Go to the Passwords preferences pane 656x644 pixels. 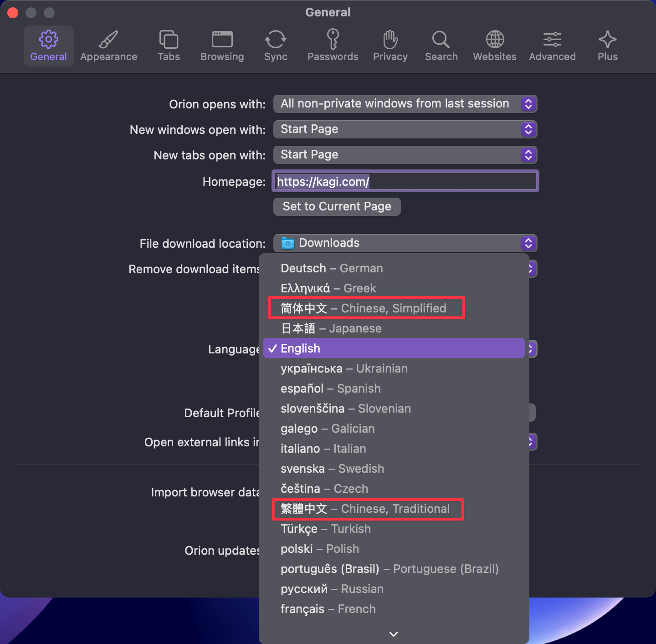coord(333,46)
